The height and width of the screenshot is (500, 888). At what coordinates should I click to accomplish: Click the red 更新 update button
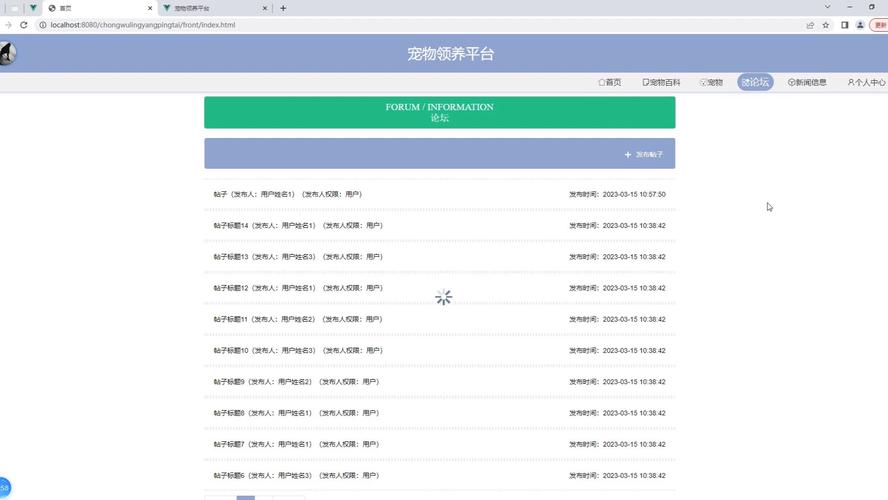click(880, 25)
